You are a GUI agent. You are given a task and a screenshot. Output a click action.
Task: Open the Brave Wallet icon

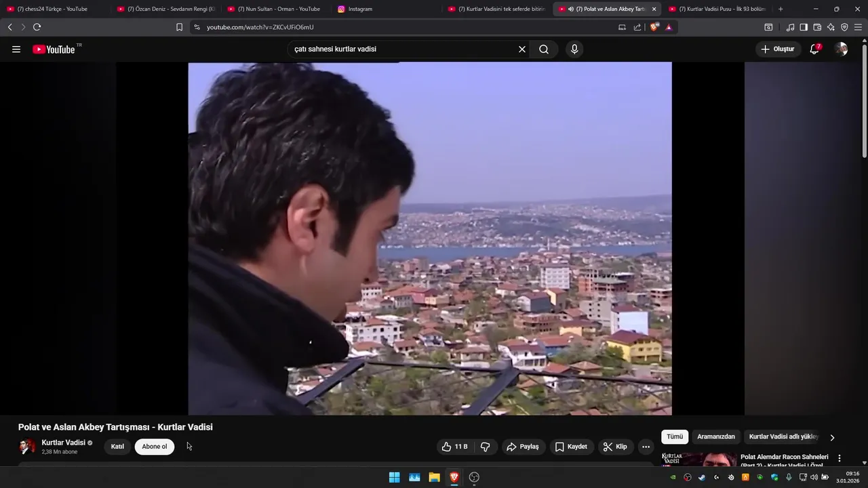(x=817, y=27)
